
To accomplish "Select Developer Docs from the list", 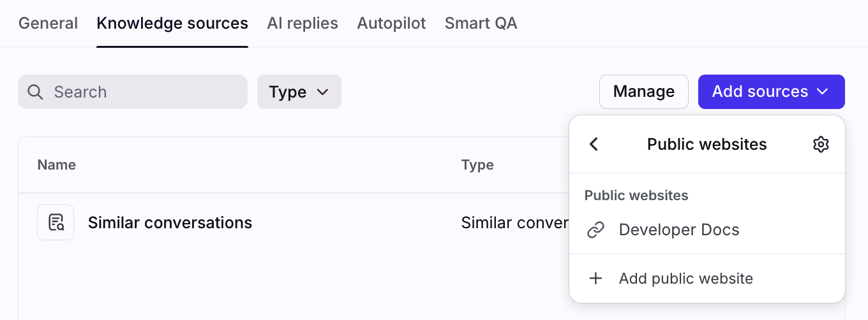I will (x=679, y=230).
